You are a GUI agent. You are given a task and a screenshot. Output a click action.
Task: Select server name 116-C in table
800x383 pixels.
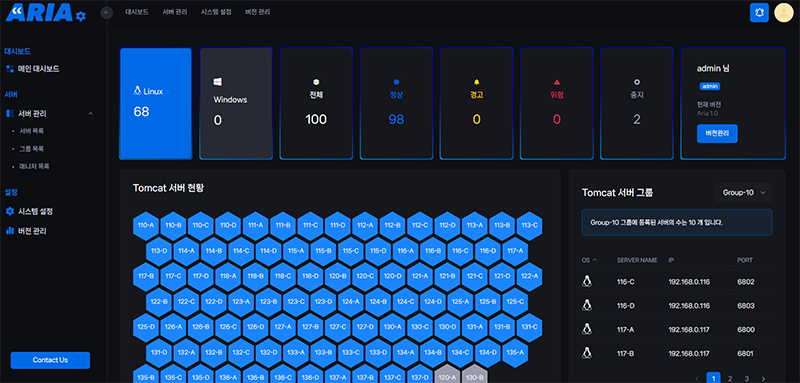click(x=625, y=282)
